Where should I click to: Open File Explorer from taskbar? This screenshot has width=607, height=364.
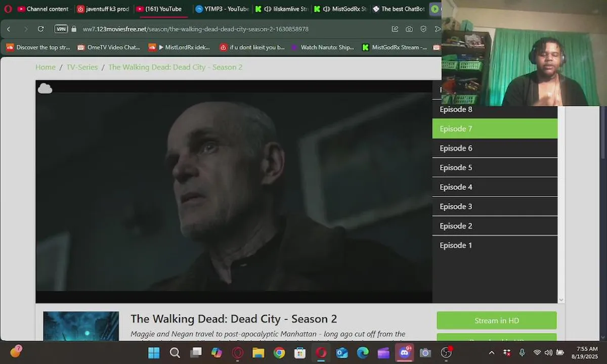(258, 352)
